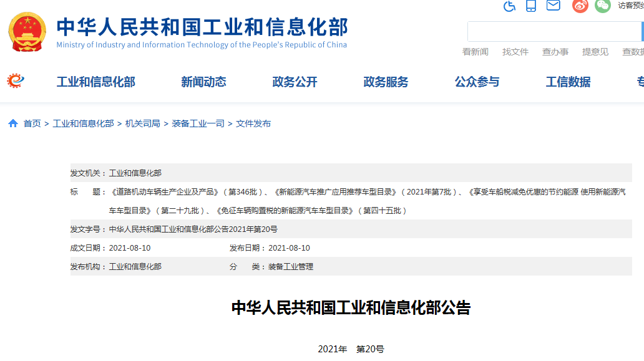The width and height of the screenshot is (644, 361).
Task: Click the ministry name title 中华人民共和国工业和信息化部
Action: point(202,27)
